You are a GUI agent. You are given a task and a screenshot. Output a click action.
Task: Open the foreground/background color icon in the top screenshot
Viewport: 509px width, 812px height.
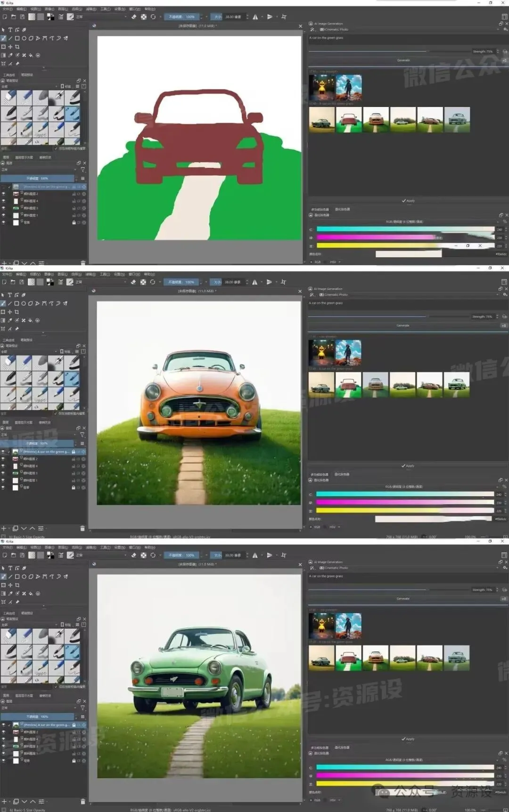click(50, 16)
